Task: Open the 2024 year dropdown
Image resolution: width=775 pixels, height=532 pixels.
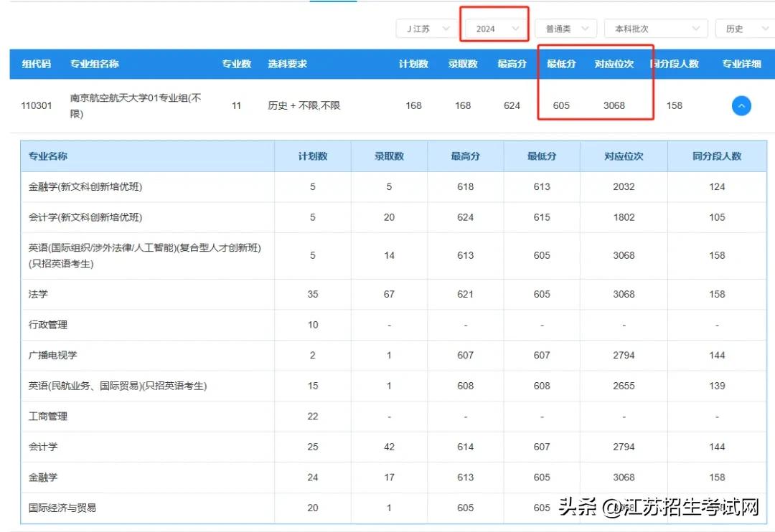Action: (497, 29)
